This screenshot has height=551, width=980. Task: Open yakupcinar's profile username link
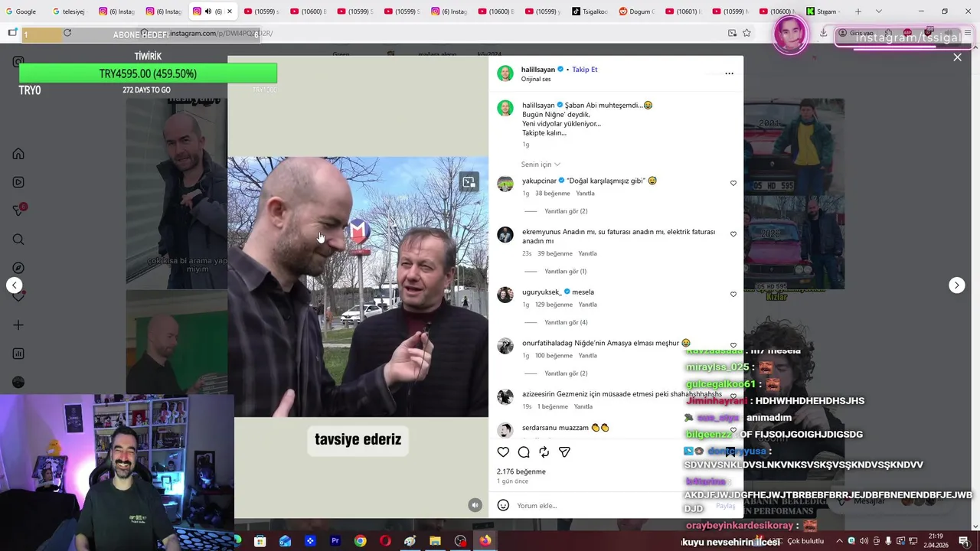539,181
